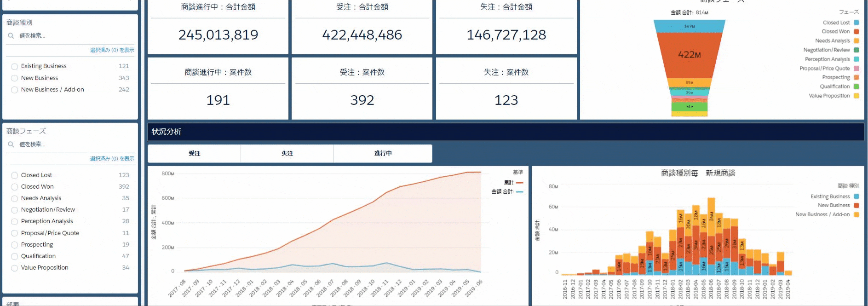
Task: Click Closed Won funnel legend swatch
Action: 857,32
